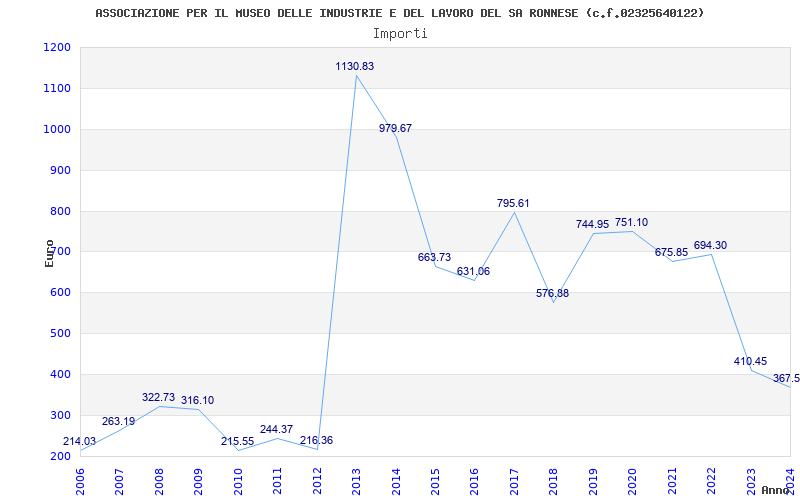
Task: Click data label 795.61
Action: [513, 204]
